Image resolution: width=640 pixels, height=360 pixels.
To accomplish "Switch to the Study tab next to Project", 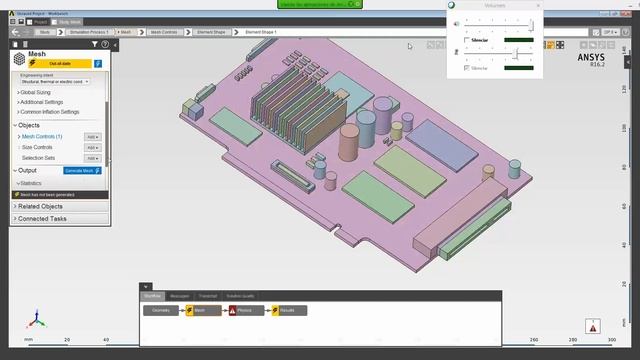I will point(67,22).
